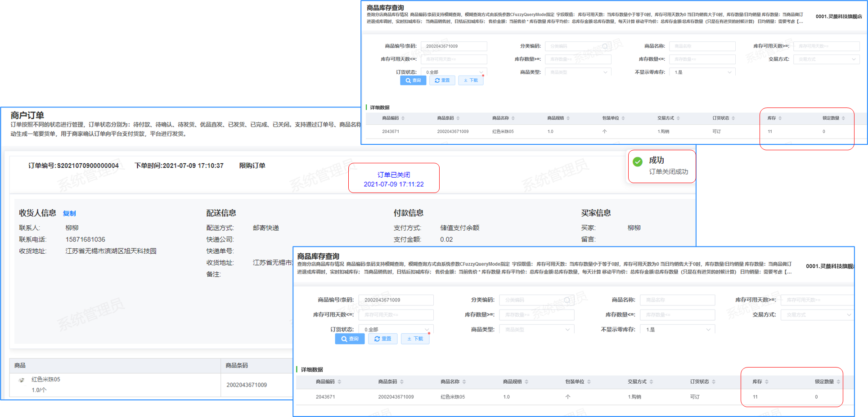Image resolution: width=868 pixels, height=417 pixels.
Task: Select order number S2021070900000004 text
Action: [x=88, y=166]
